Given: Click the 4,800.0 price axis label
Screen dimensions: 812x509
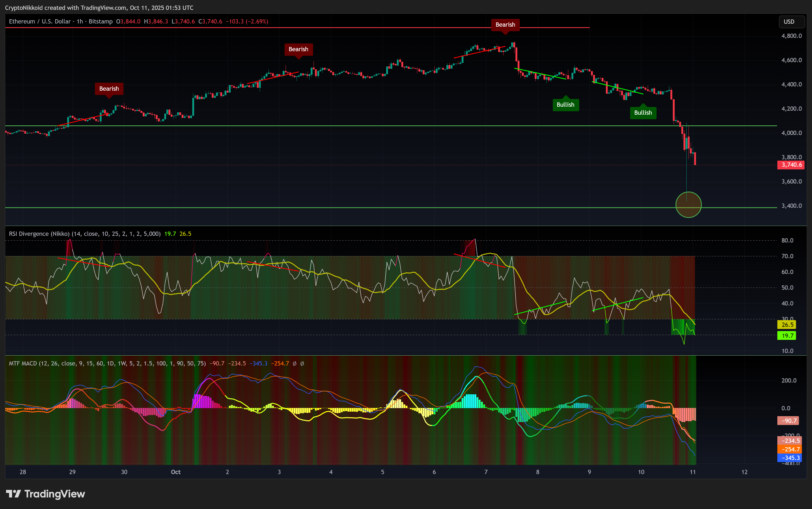Looking at the screenshot, I should coord(791,36).
